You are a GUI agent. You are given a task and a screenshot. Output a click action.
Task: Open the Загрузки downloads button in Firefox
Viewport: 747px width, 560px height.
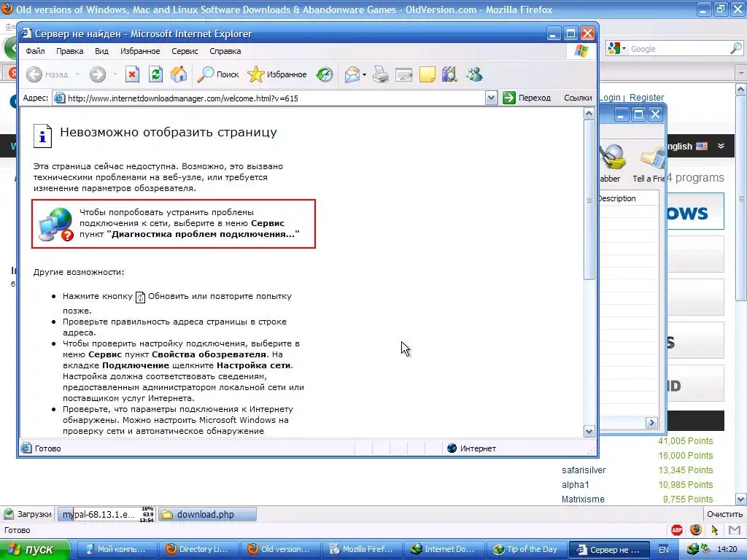point(27,514)
